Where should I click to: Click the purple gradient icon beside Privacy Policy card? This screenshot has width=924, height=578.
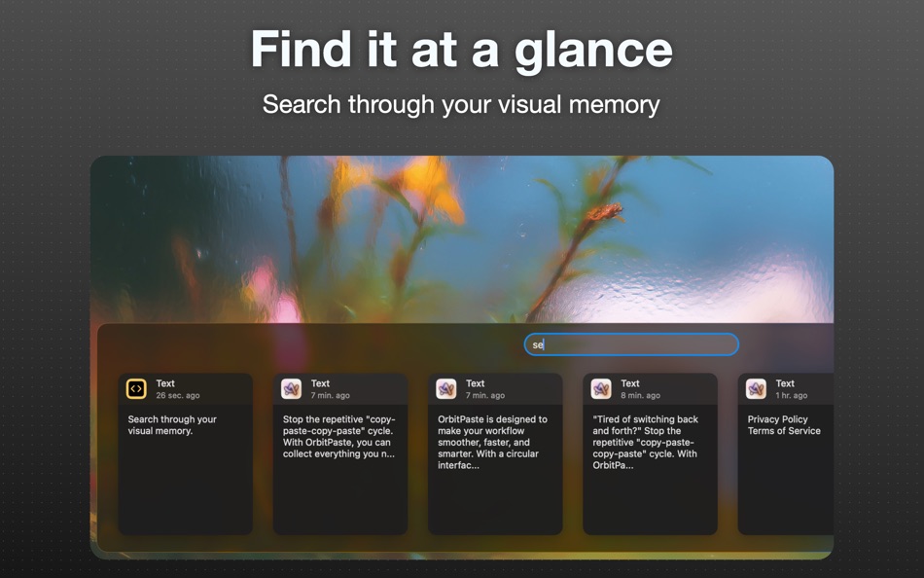point(758,388)
